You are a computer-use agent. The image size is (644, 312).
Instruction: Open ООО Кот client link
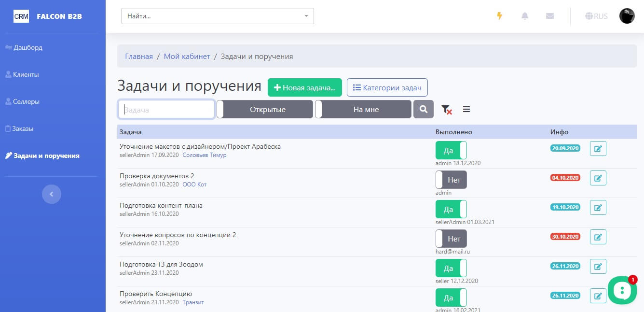tap(194, 184)
